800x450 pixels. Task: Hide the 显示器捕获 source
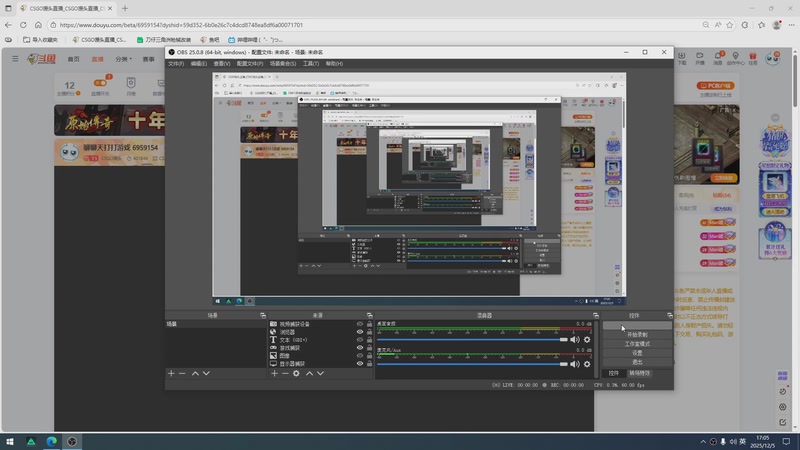360,363
